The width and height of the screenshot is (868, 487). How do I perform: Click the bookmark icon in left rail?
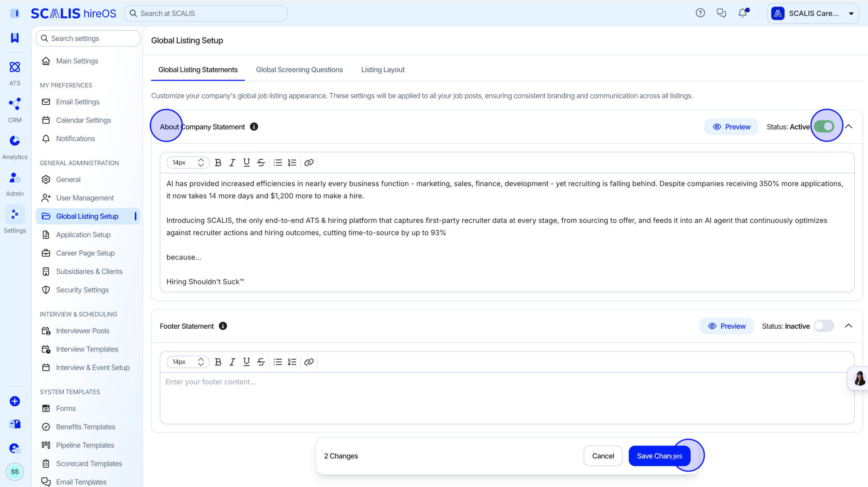15,37
